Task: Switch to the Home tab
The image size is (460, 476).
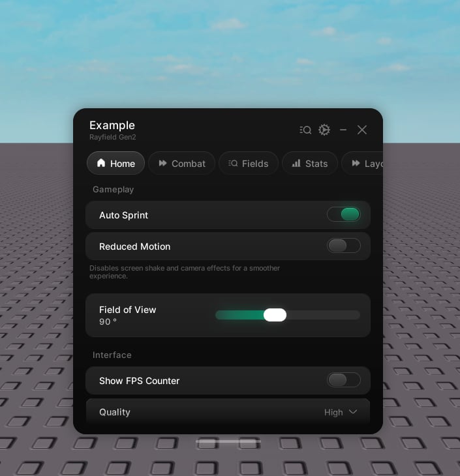Action: [x=115, y=163]
